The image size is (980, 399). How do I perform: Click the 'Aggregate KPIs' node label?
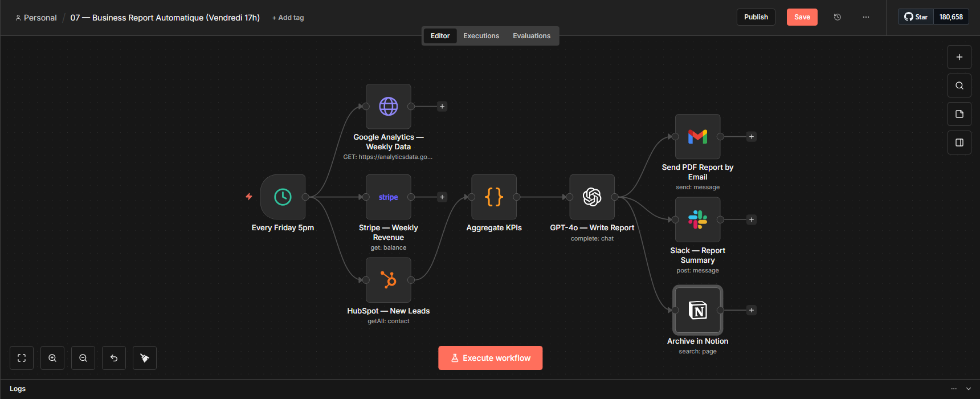click(x=494, y=227)
